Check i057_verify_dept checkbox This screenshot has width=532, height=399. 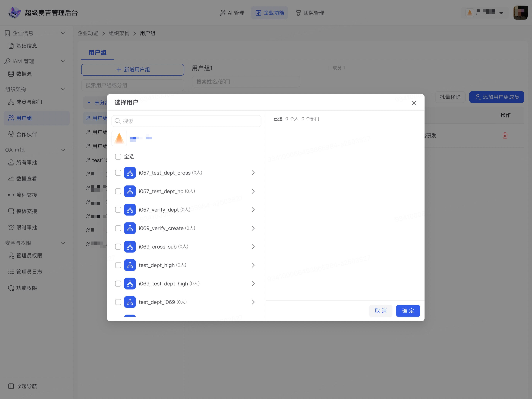point(118,210)
